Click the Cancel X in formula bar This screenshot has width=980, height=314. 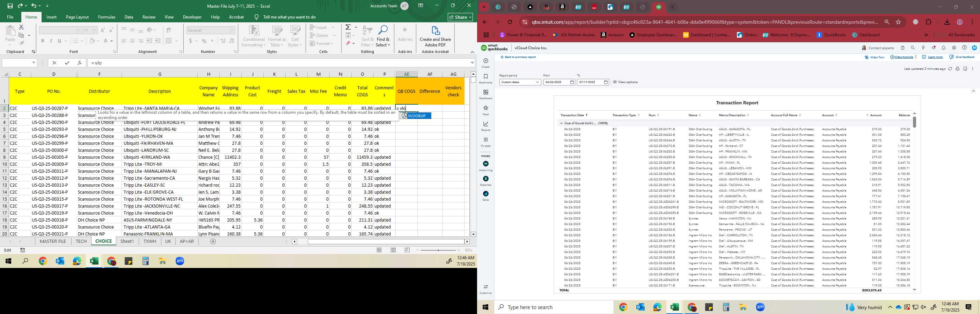[x=54, y=63]
